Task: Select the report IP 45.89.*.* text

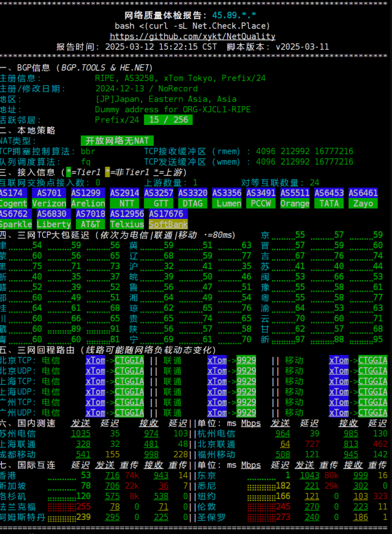Action: pyautogui.click(x=234, y=15)
